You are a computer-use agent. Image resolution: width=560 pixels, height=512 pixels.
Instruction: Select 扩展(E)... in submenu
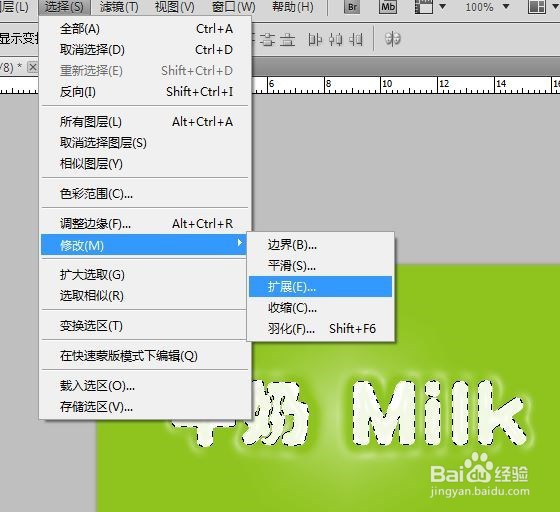tap(320, 287)
